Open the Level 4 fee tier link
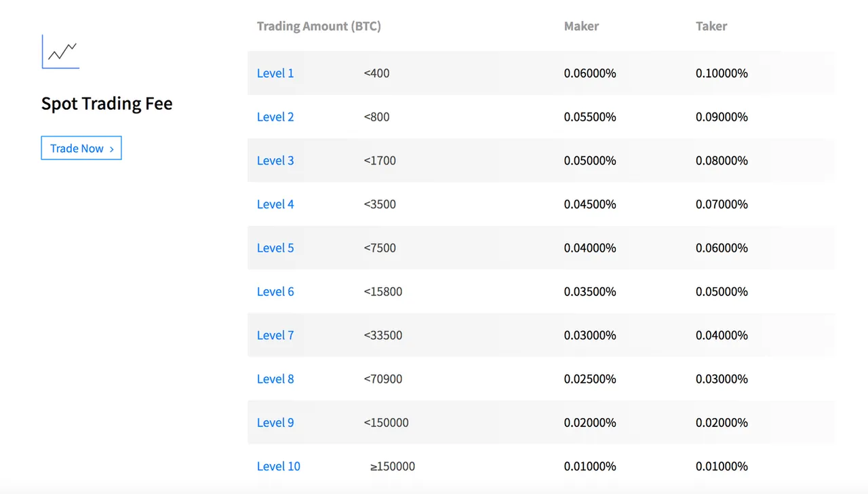This screenshot has height=494, width=868. (x=275, y=204)
